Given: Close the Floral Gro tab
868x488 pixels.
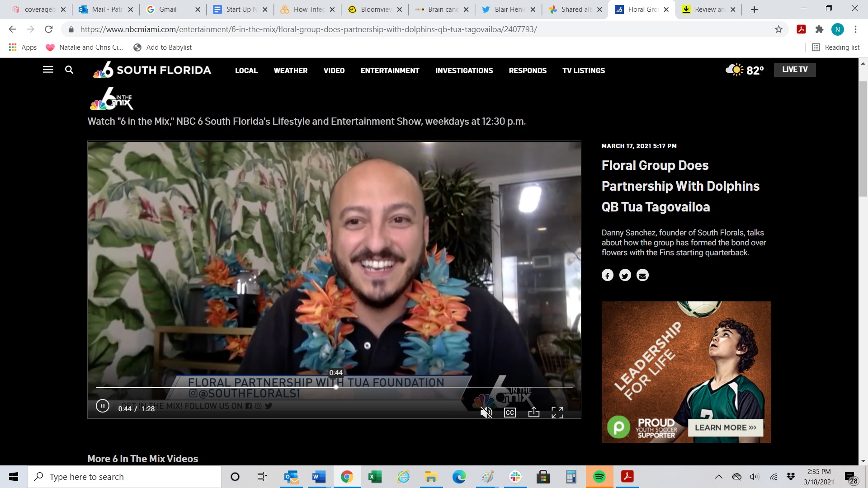Looking at the screenshot, I should (x=666, y=9).
